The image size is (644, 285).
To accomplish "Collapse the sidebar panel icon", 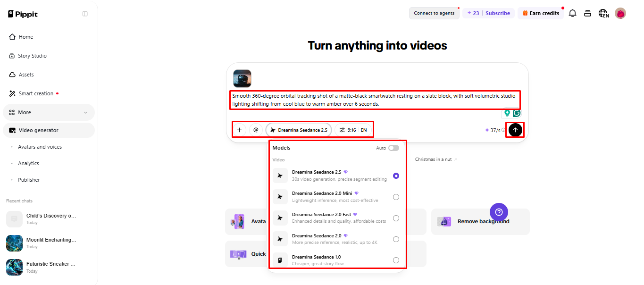I will [85, 14].
